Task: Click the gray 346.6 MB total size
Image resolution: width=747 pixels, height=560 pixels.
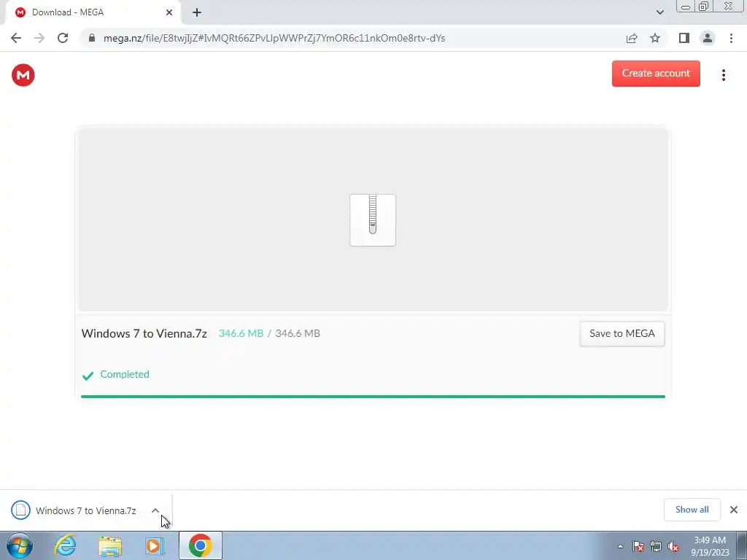Action: coord(298,333)
